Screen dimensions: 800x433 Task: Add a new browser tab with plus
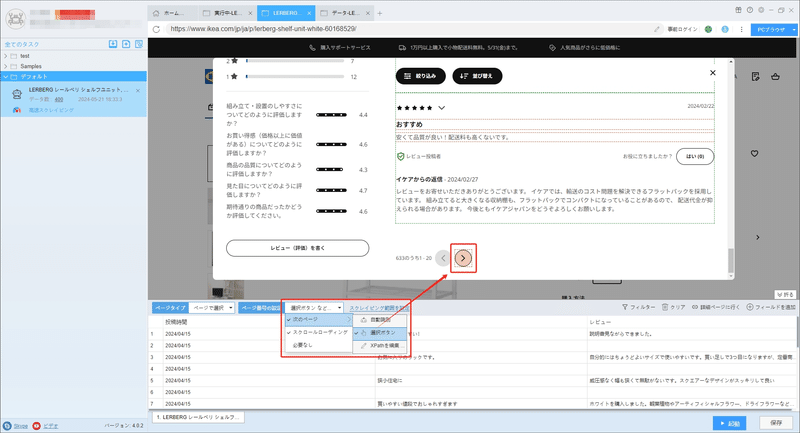click(x=380, y=13)
